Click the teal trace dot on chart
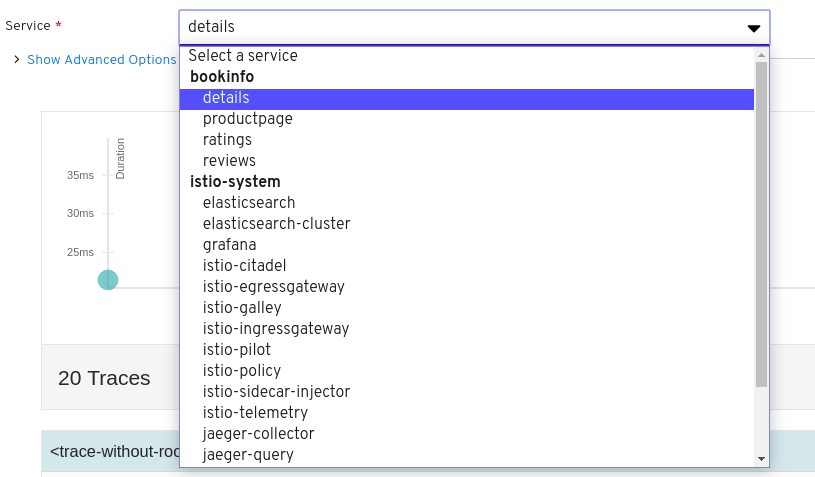 [108, 280]
